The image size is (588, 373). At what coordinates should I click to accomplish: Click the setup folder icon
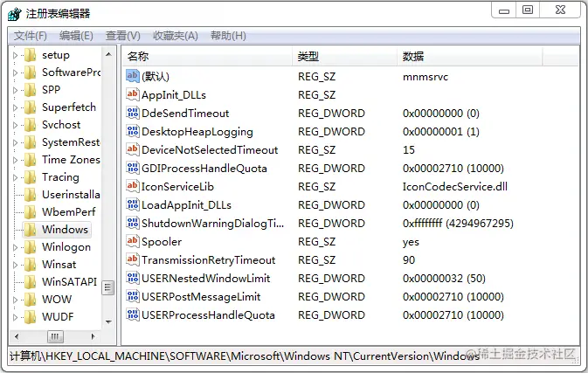30,55
